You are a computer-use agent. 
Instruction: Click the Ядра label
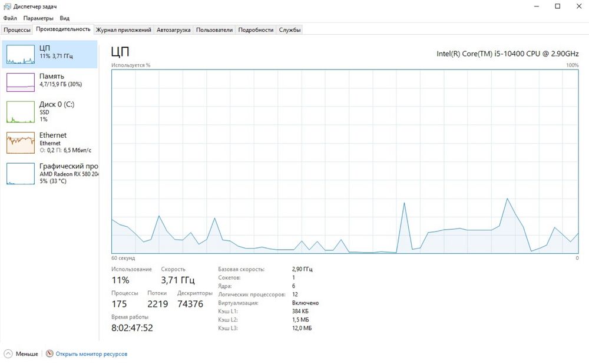[224, 286]
